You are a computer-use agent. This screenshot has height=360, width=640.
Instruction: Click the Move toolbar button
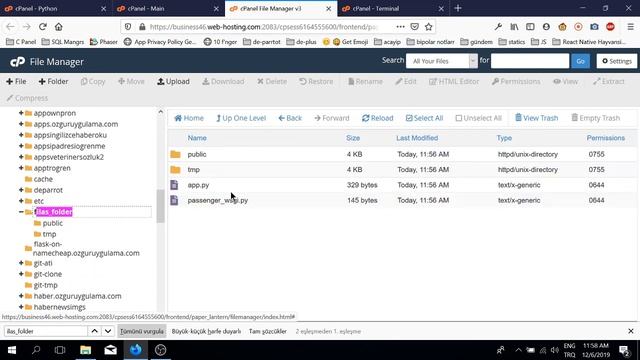coord(131,82)
